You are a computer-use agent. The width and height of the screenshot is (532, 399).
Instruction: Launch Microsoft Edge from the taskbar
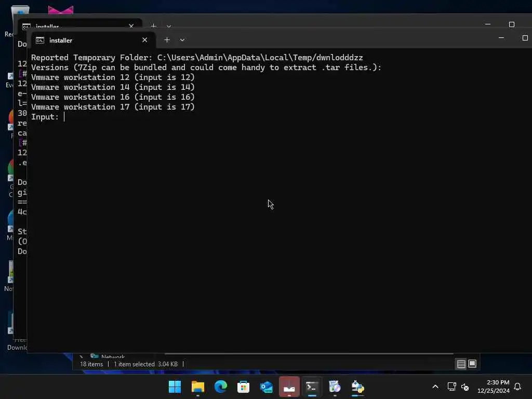220,387
